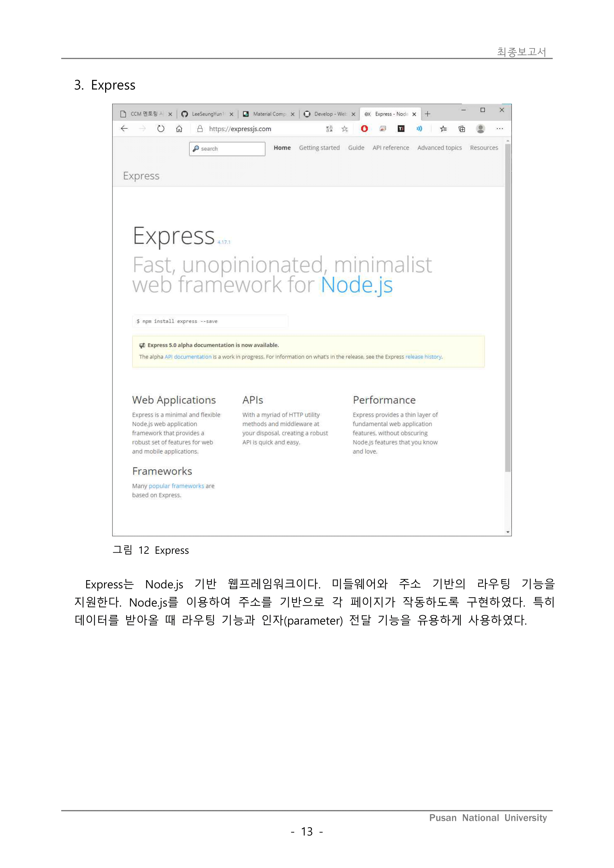Click the APIs heading
The width and height of the screenshot is (614, 868).
[x=253, y=400]
